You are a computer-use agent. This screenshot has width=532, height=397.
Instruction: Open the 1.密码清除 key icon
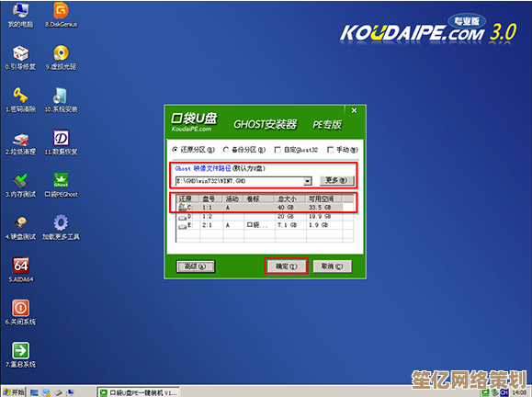click(21, 99)
